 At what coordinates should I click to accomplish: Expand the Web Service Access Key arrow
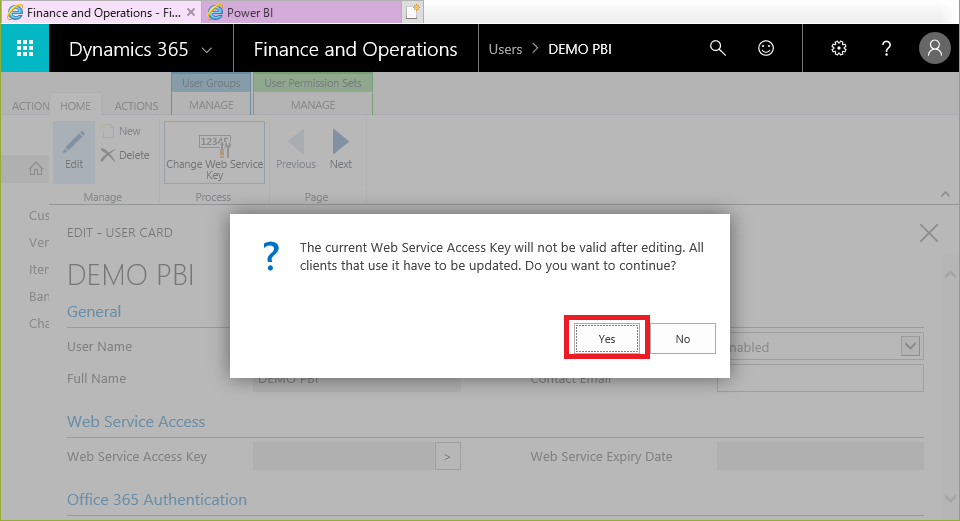447,456
